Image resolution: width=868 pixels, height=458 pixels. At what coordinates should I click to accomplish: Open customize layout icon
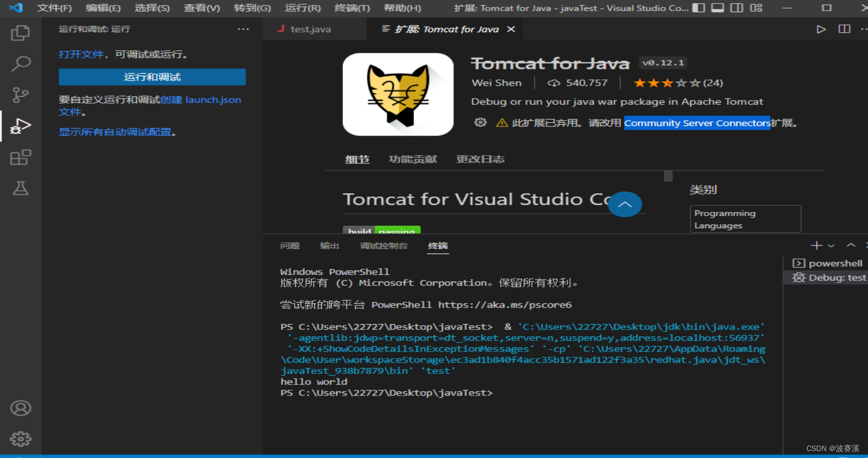(x=756, y=8)
